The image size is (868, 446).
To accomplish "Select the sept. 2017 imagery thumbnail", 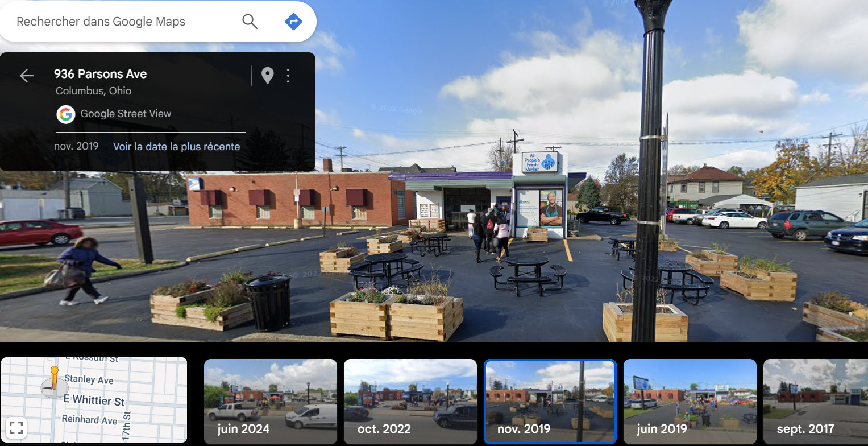I will coord(816,402).
